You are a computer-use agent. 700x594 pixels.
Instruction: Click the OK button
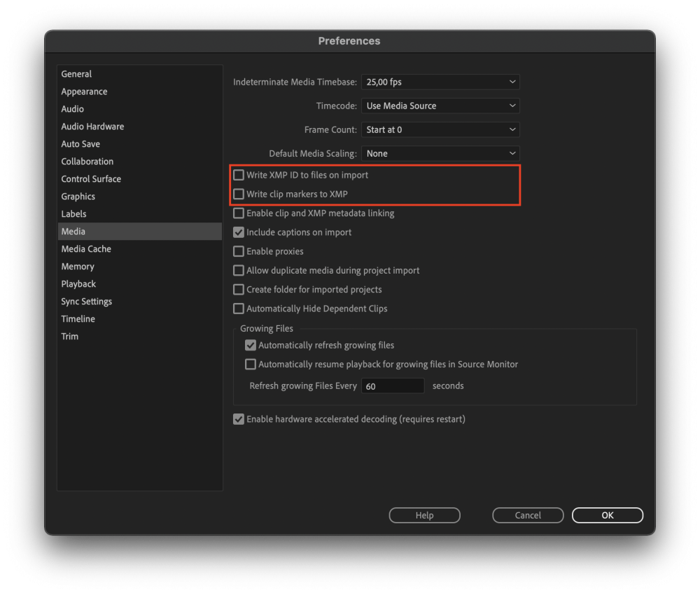tap(607, 515)
